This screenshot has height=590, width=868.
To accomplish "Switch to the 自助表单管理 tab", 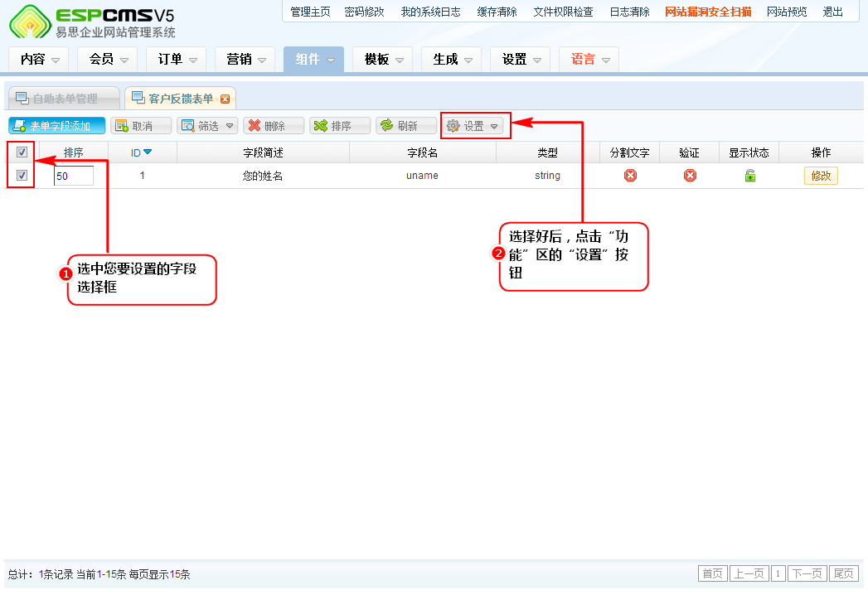I will pyautogui.click(x=64, y=99).
